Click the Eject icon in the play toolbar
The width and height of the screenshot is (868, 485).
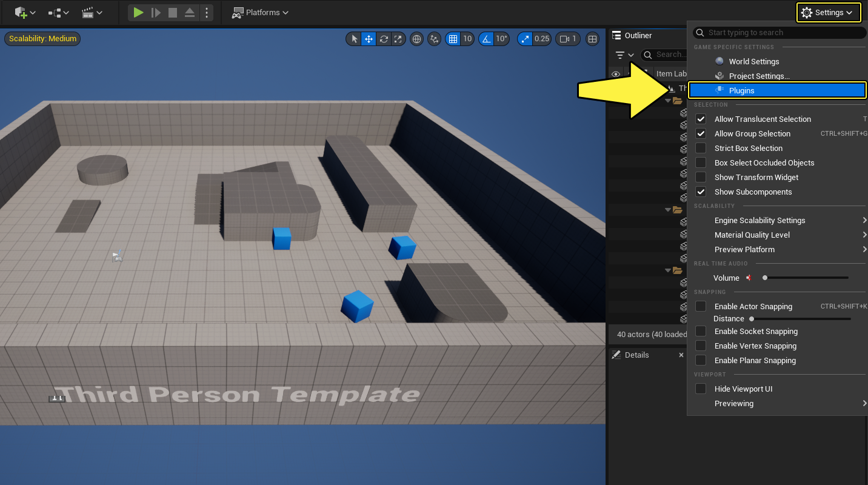tap(190, 13)
